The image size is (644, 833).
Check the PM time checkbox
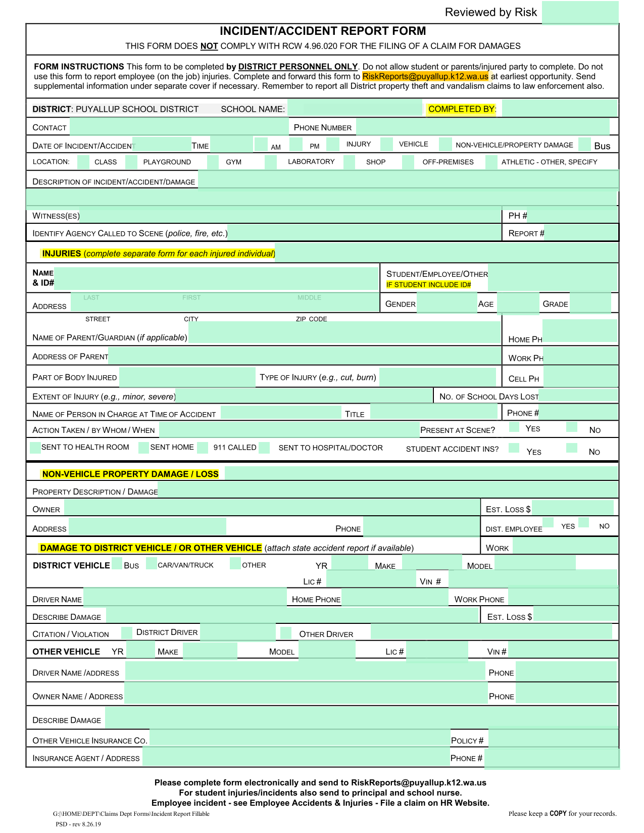(x=296, y=144)
